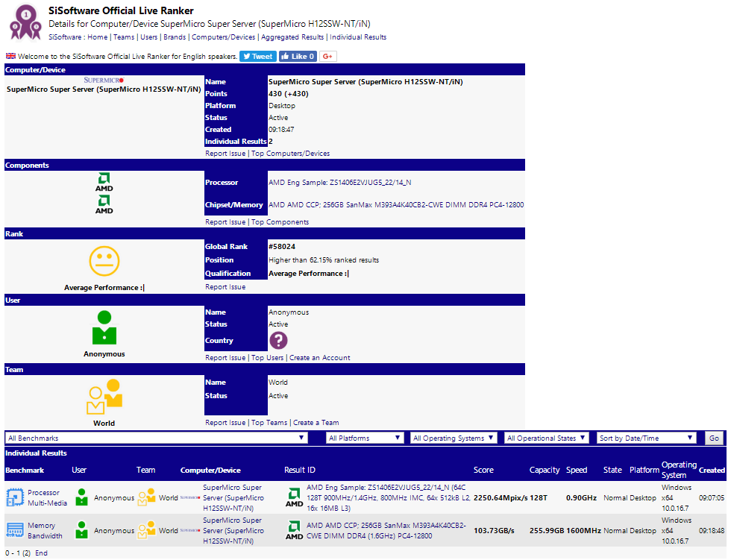Click the Processor Multi-Media benchmark icon
The width and height of the screenshot is (731, 560).
coord(15,497)
